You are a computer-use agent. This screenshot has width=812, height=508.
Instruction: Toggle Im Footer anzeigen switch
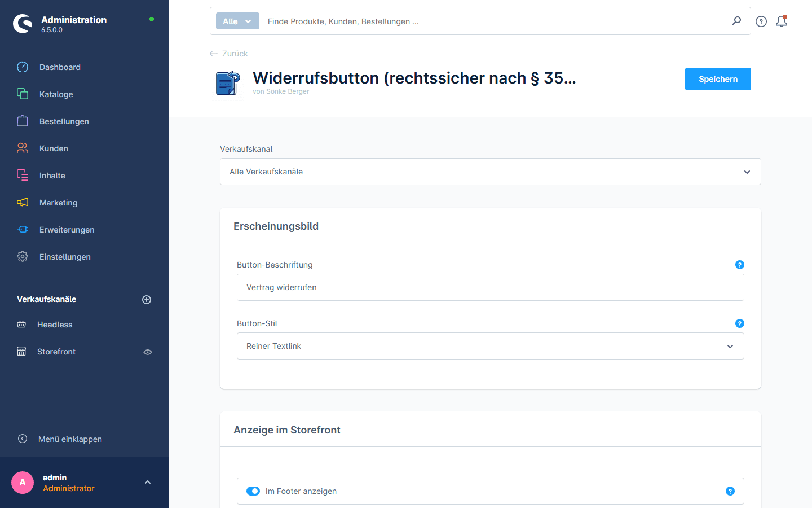click(253, 491)
